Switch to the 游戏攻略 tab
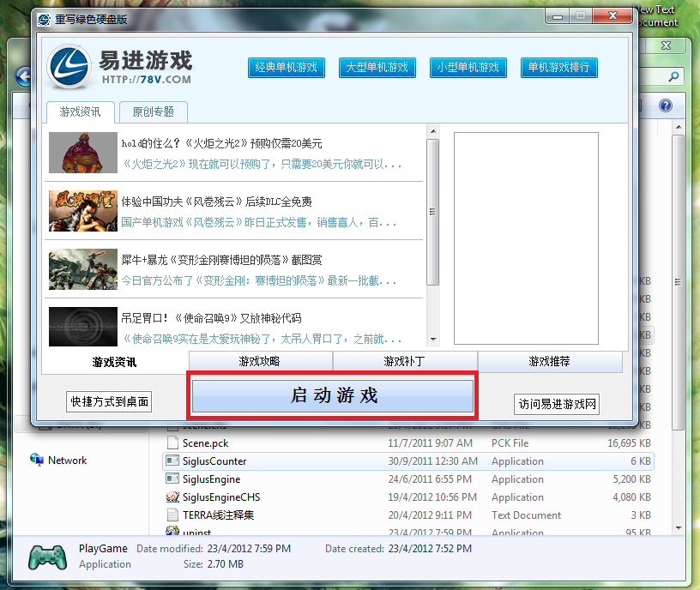 259,361
